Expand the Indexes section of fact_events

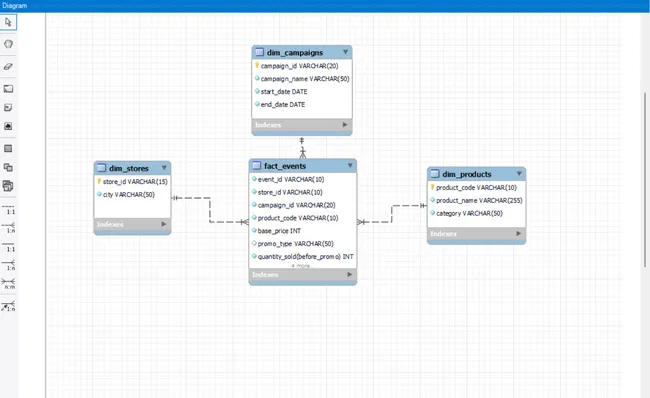[x=349, y=274]
